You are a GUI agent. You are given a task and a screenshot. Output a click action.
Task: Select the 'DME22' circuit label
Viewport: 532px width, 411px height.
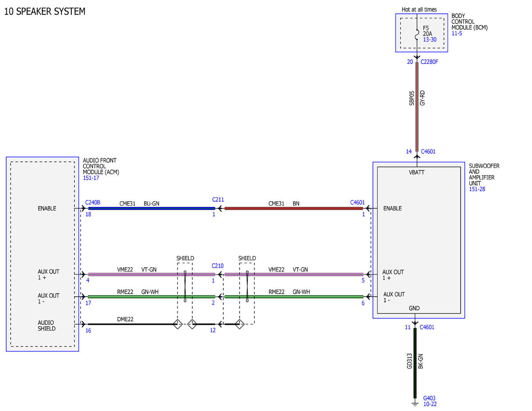click(x=125, y=319)
